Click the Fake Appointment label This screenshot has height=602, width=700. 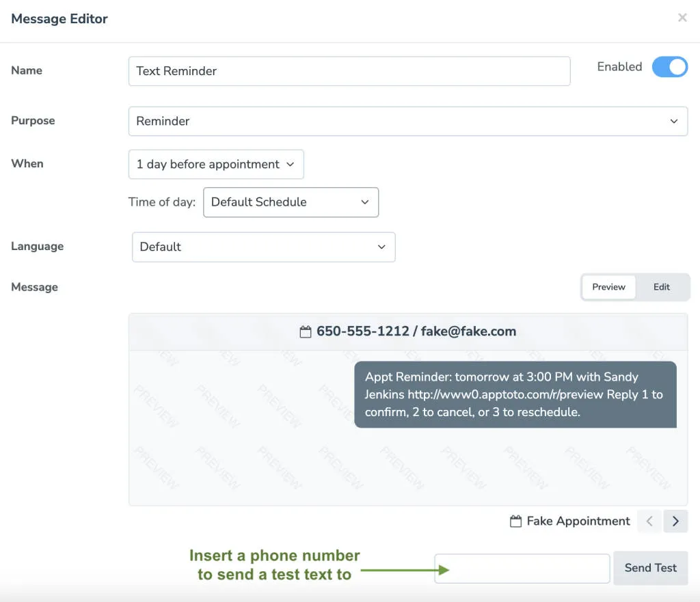coord(579,521)
